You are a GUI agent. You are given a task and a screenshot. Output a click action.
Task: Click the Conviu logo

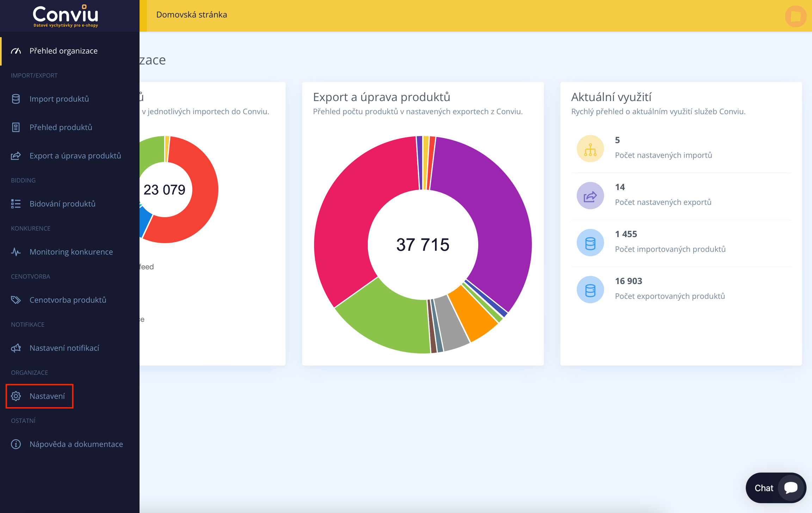tap(66, 16)
